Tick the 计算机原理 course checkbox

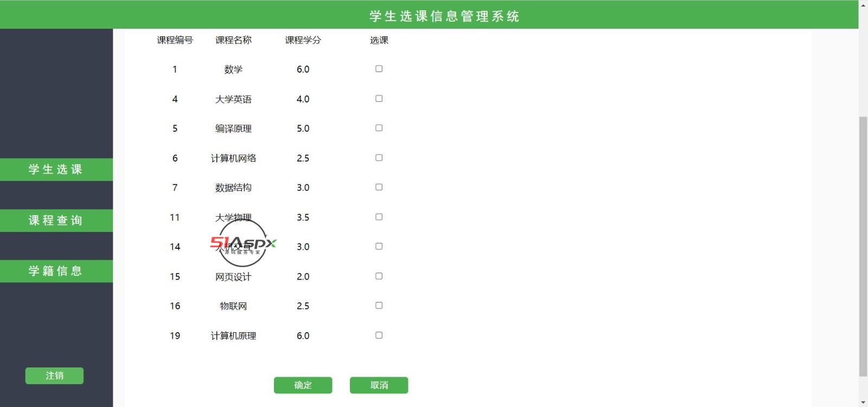379,335
